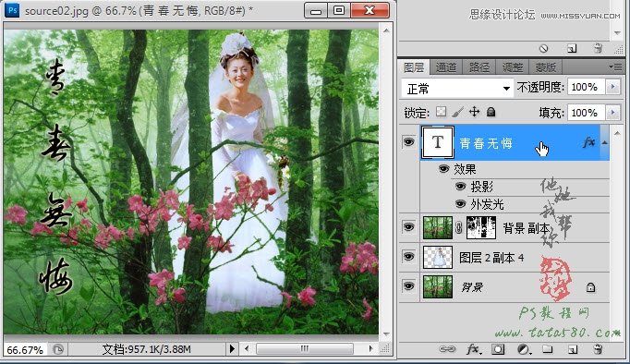Click the document scroll up arrow
630x364 pixels.
(386, 30)
